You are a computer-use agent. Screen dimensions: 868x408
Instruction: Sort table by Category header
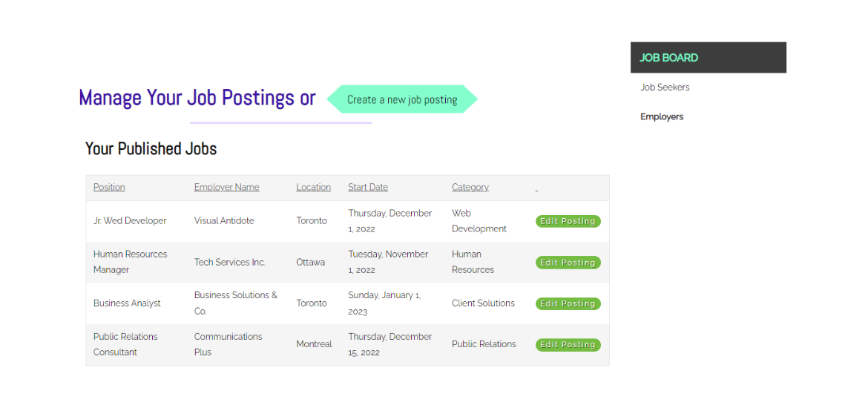470,187
